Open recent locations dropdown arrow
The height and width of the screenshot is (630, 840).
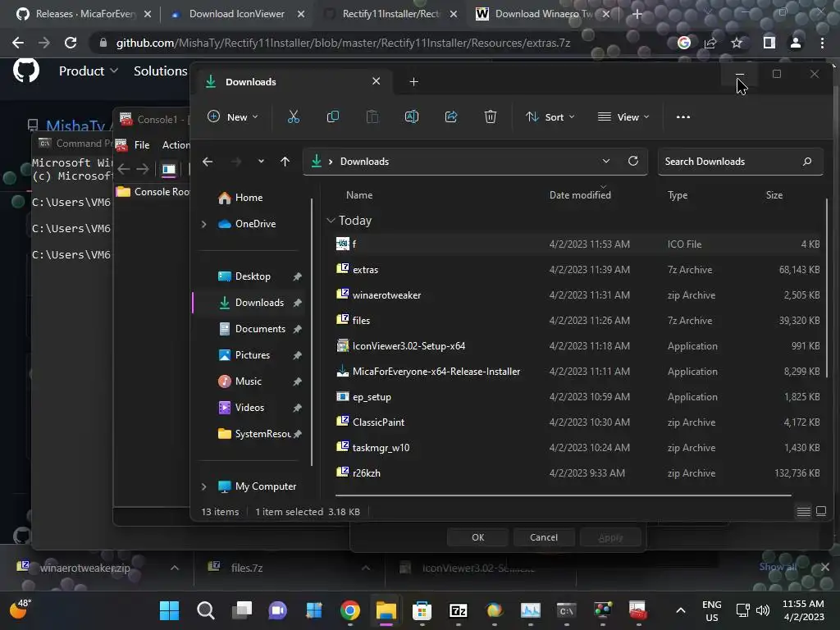(260, 162)
